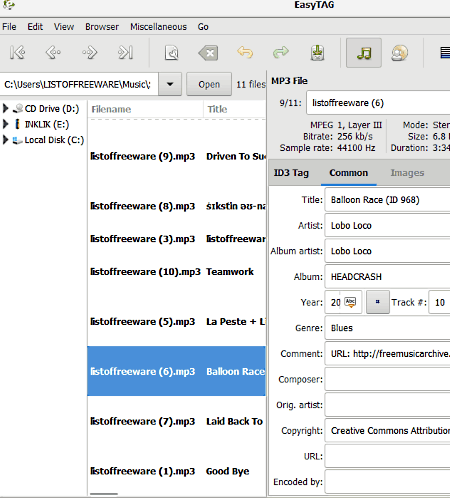
Task: Click the remove tags icon
Action: (x=208, y=53)
